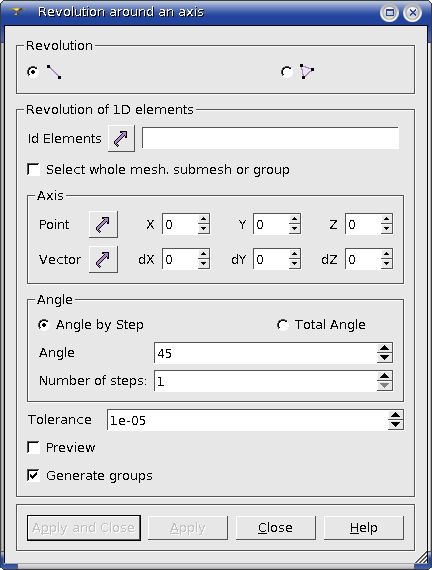Screen dimensions: 432x570
Task: Click the window dock/float title button
Action: tap(389, 13)
